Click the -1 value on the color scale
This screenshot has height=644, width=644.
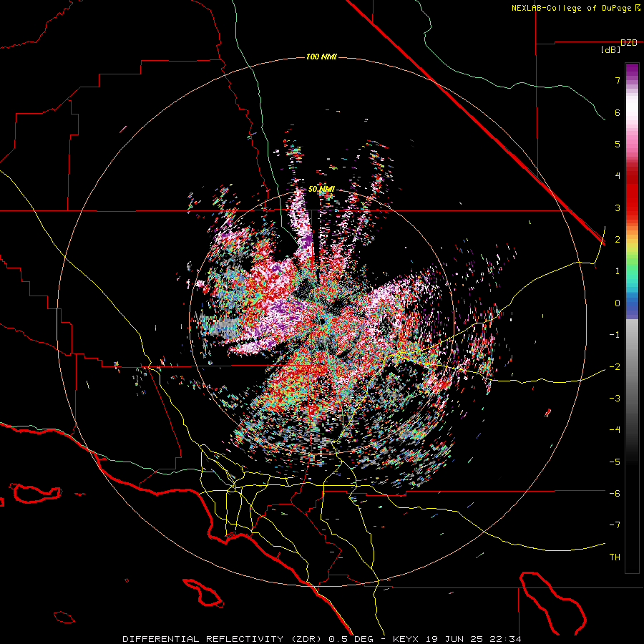[x=615, y=335]
